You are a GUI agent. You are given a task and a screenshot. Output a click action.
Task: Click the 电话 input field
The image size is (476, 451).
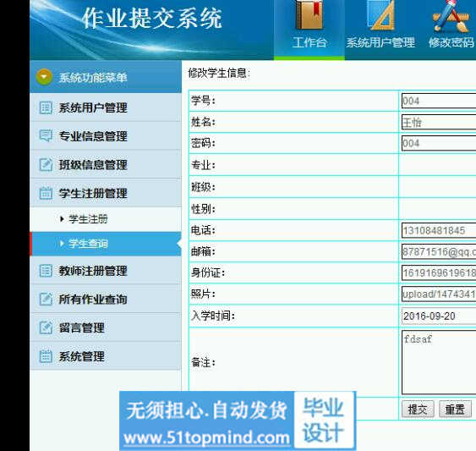click(439, 230)
